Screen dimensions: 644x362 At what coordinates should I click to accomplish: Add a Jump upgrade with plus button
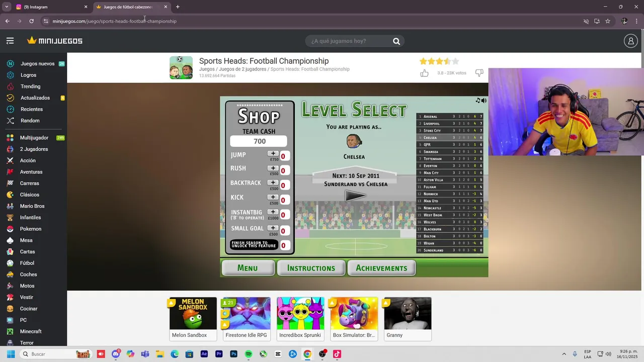273,154
